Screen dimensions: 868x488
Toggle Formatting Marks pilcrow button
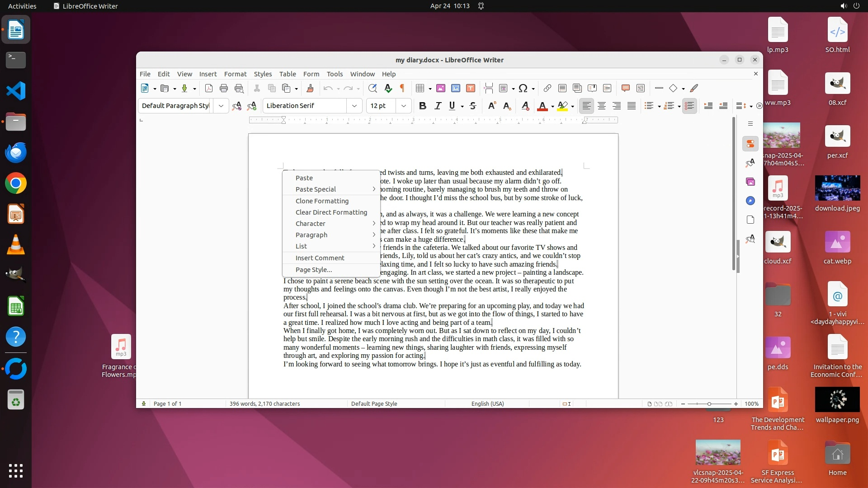click(x=402, y=88)
